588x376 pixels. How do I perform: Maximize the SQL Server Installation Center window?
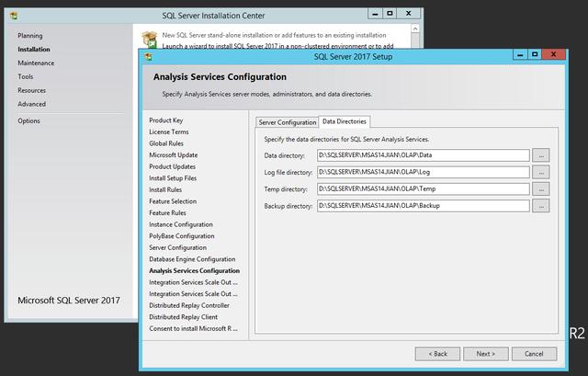pos(390,14)
